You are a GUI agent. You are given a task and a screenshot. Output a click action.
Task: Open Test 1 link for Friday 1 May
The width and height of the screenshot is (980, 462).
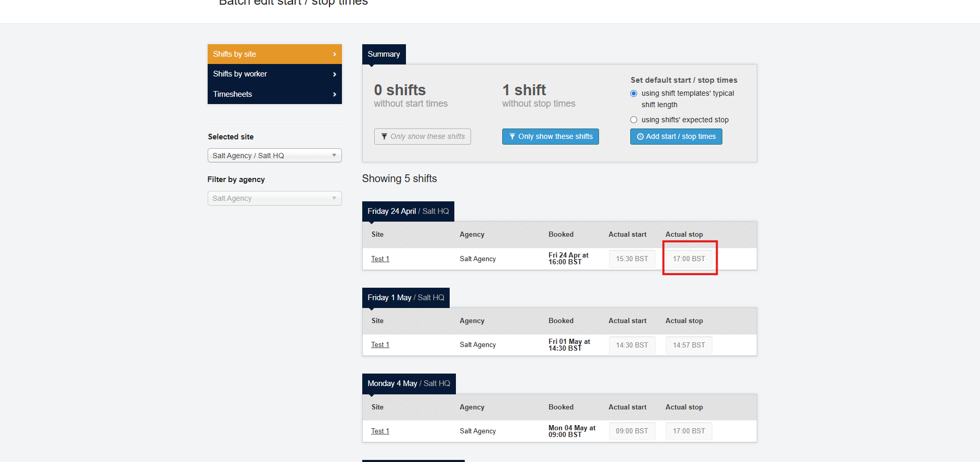[x=380, y=345]
